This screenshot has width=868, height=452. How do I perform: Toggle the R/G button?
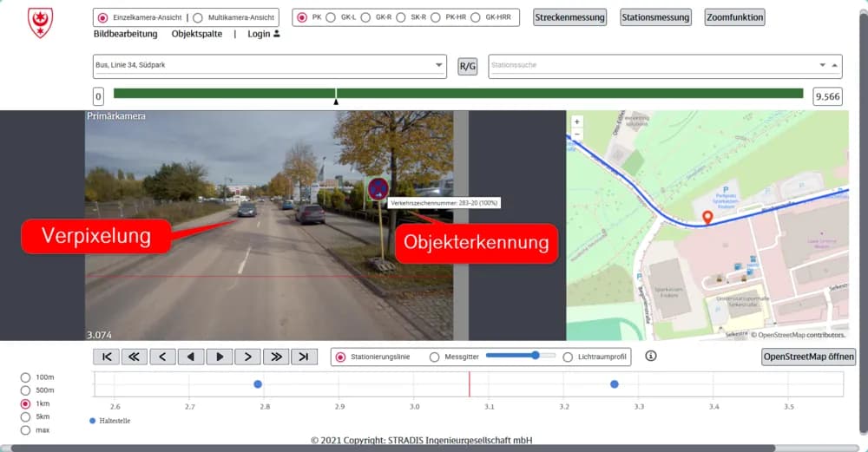467,67
